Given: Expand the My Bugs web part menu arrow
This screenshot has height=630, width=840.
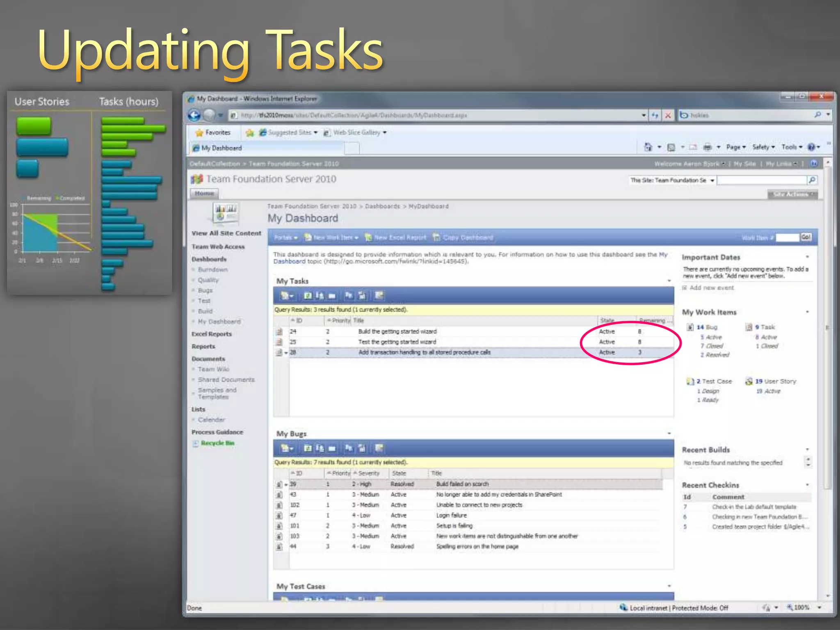Looking at the screenshot, I should (669, 434).
